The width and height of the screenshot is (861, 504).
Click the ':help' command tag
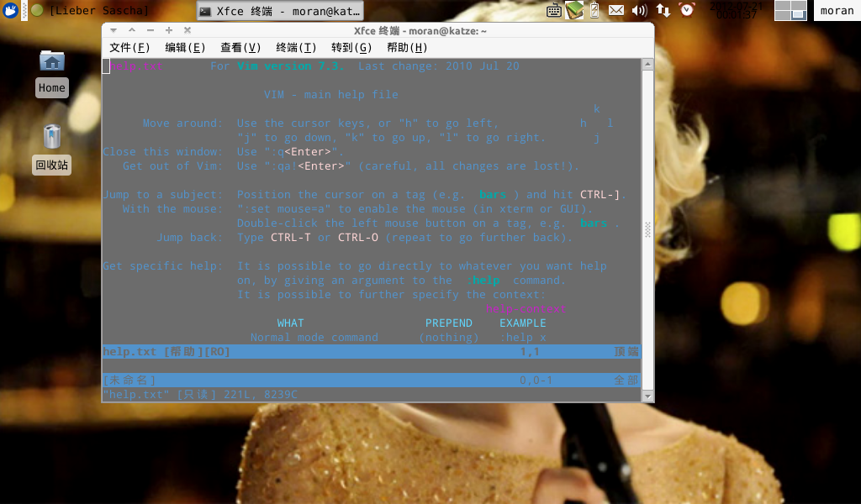pyautogui.click(x=483, y=281)
